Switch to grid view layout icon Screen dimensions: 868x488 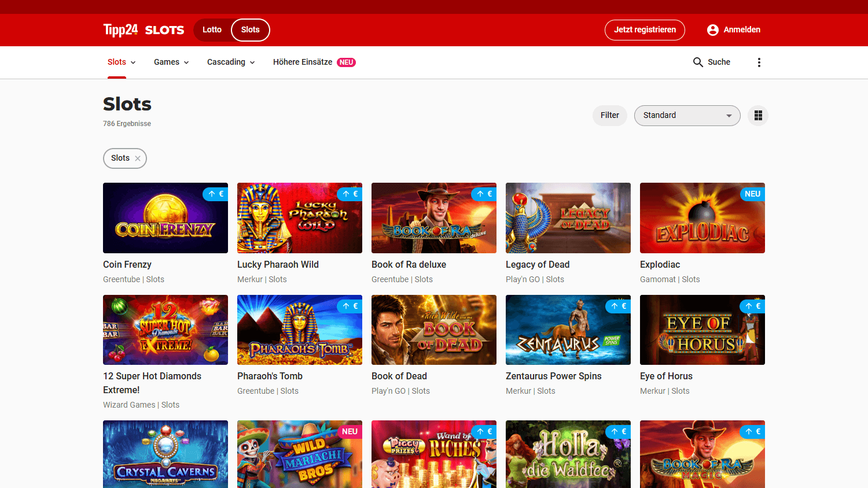(758, 116)
